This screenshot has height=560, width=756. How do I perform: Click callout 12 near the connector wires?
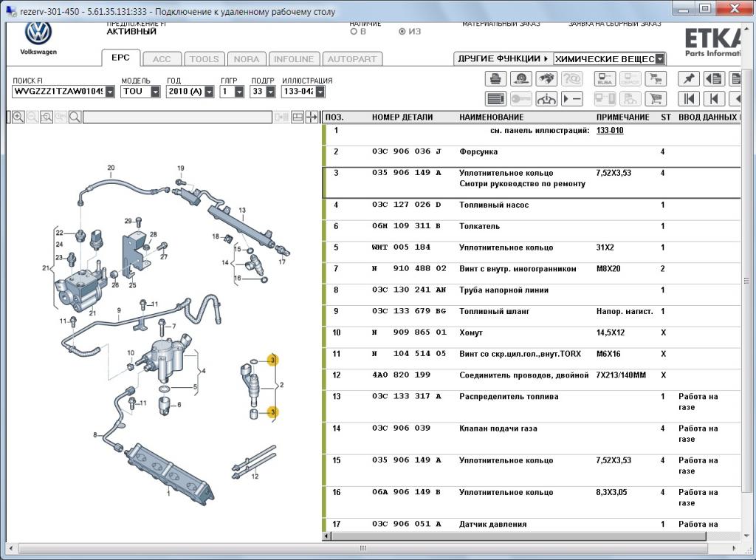tap(255, 477)
